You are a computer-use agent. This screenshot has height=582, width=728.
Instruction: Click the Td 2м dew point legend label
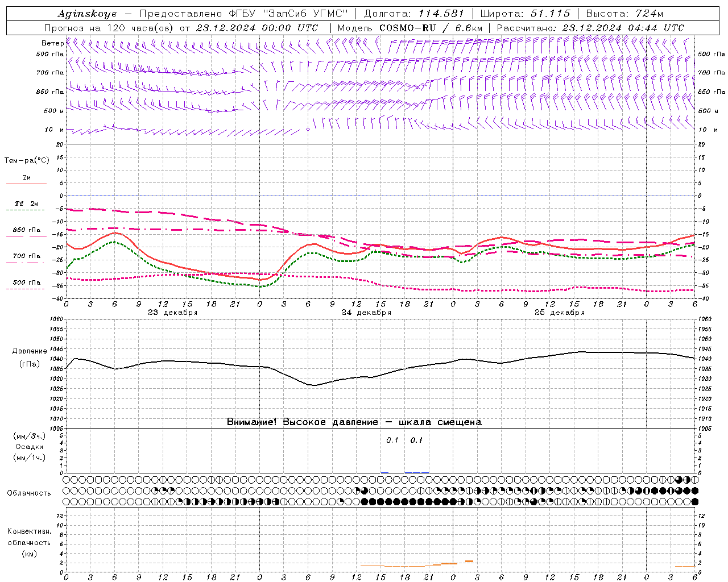coord(27,203)
